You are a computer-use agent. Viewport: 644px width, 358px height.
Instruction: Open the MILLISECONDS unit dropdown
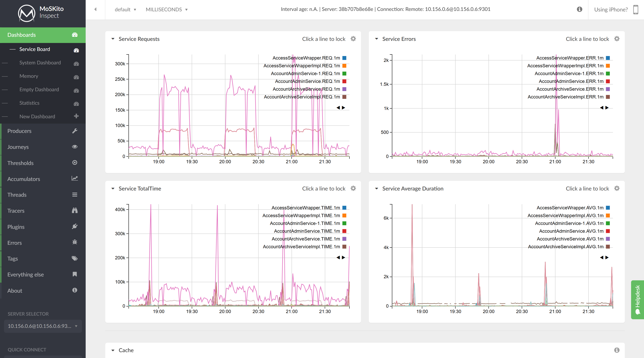(x=166, y=10)
